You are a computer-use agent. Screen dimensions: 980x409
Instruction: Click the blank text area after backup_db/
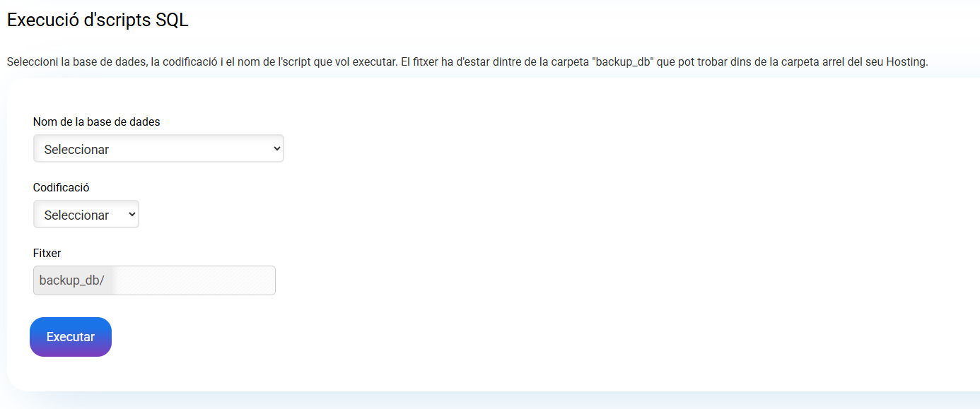point(192,280)
